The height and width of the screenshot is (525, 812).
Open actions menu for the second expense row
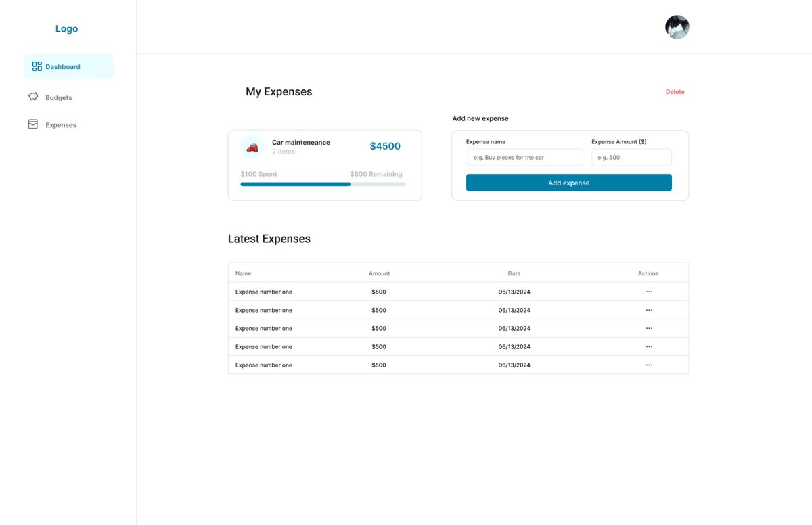tap(649, 310)
